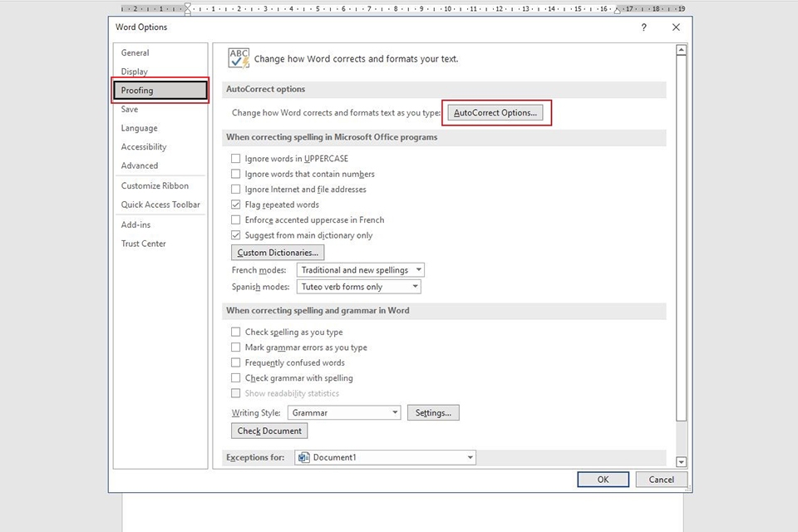Uncheck Suggest from main dictionary only
The height and width of the screenshot is (532, 798).
235,234
